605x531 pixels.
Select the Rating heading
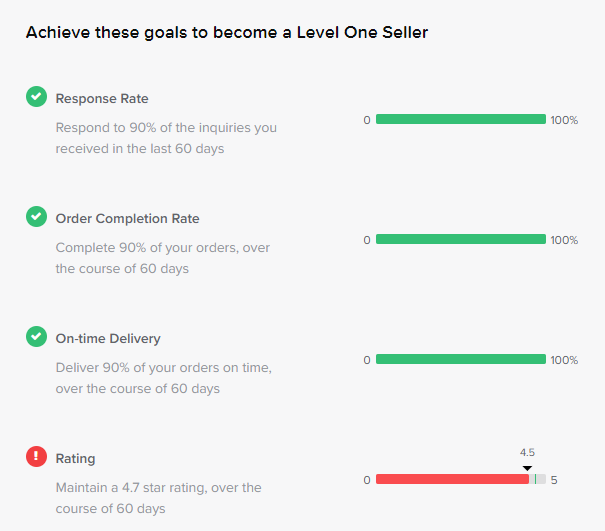75,458
